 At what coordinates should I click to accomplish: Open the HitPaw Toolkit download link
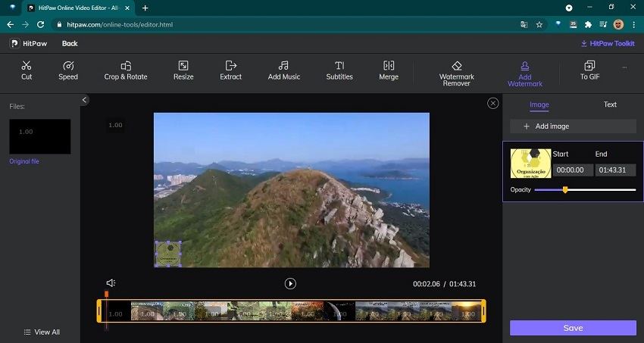tap(608, 43)
